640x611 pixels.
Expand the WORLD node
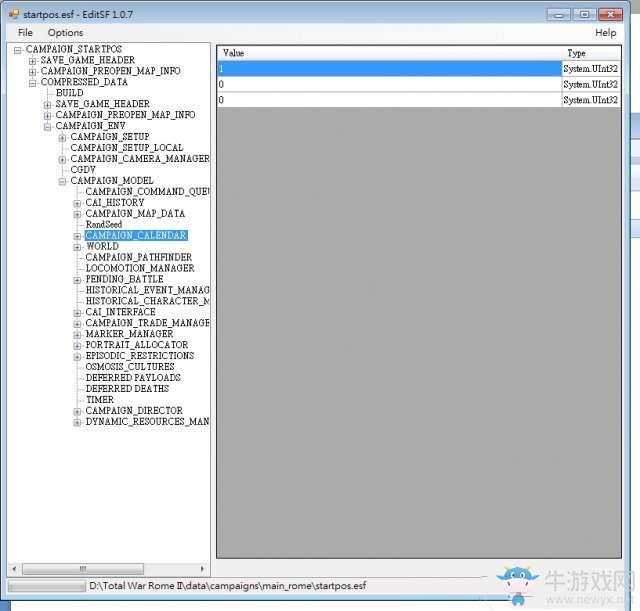pyautogui.click(x=77, y=247)
